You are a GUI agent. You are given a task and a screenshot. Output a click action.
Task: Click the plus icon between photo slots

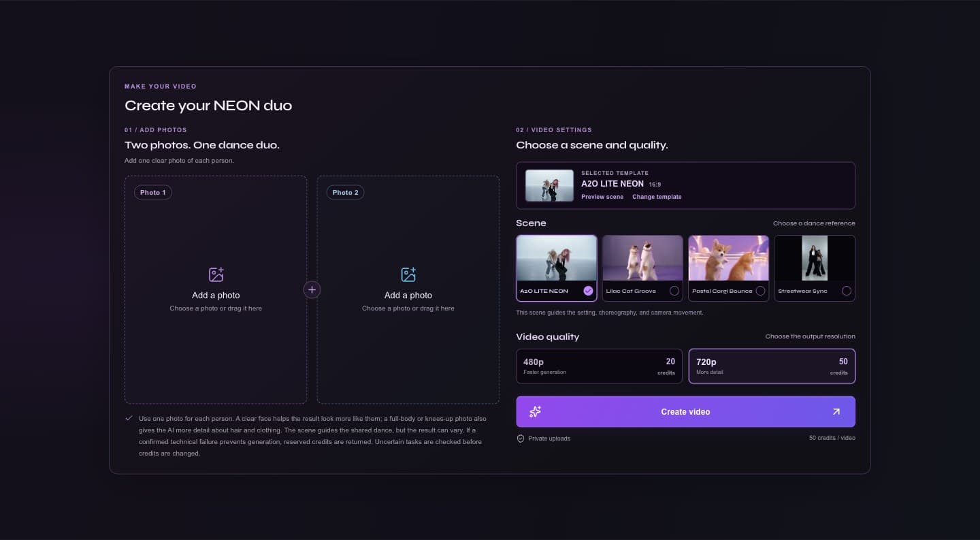(x=312, y=290)
